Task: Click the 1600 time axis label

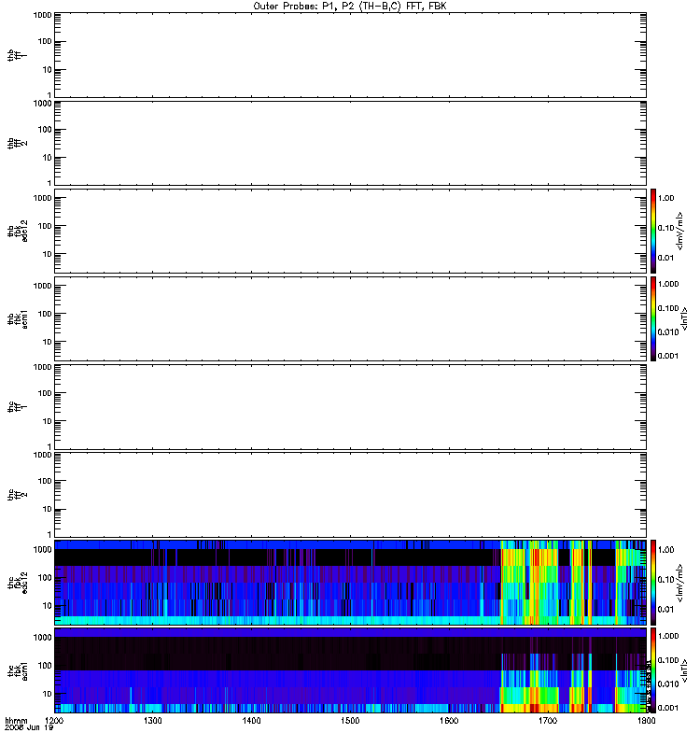Action: 449,721
